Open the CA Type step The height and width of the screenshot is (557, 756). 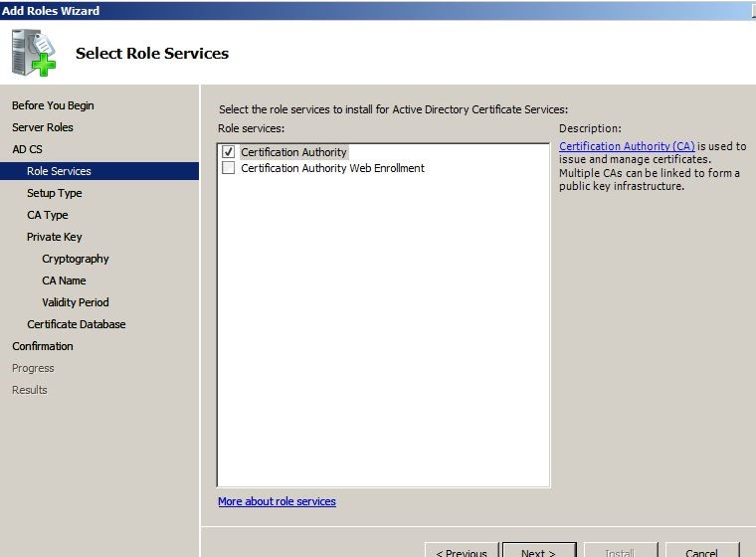point(48,215)
